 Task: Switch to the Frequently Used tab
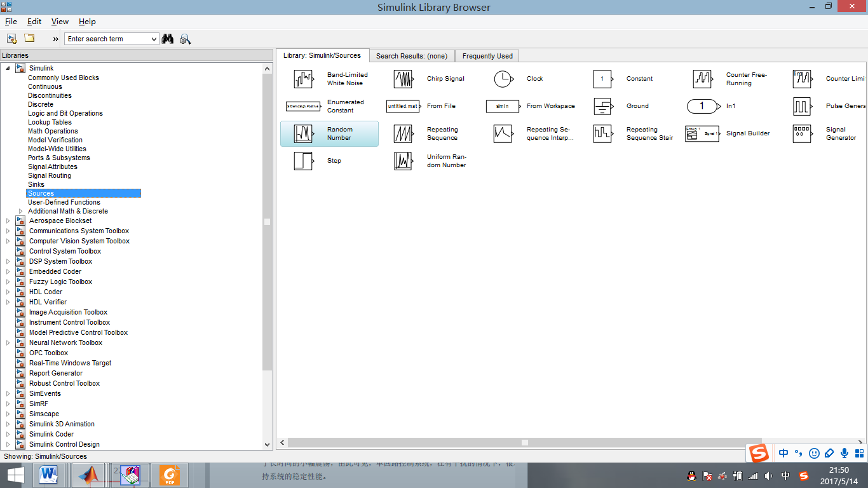(x=487, y=56)
